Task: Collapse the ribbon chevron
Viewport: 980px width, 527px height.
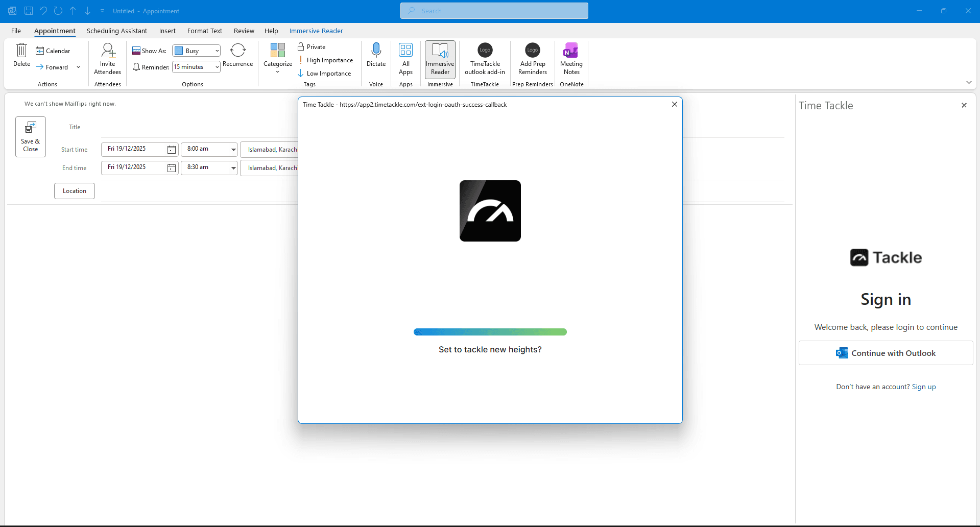Action: (x=969, y=82)
